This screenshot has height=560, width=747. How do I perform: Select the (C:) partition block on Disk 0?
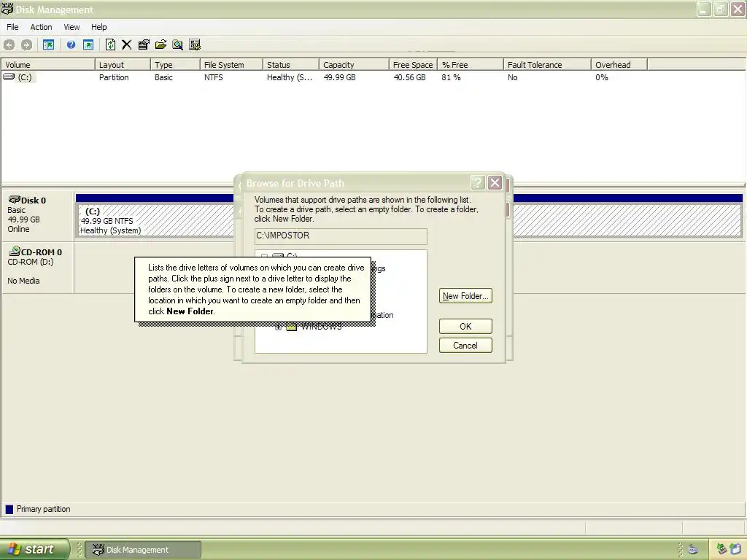point(155,220)
